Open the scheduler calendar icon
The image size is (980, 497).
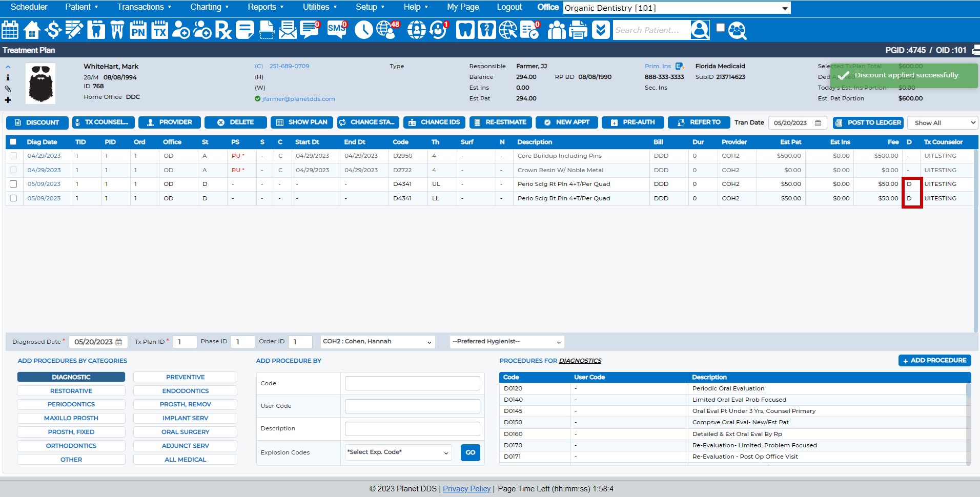click(10, 30)
